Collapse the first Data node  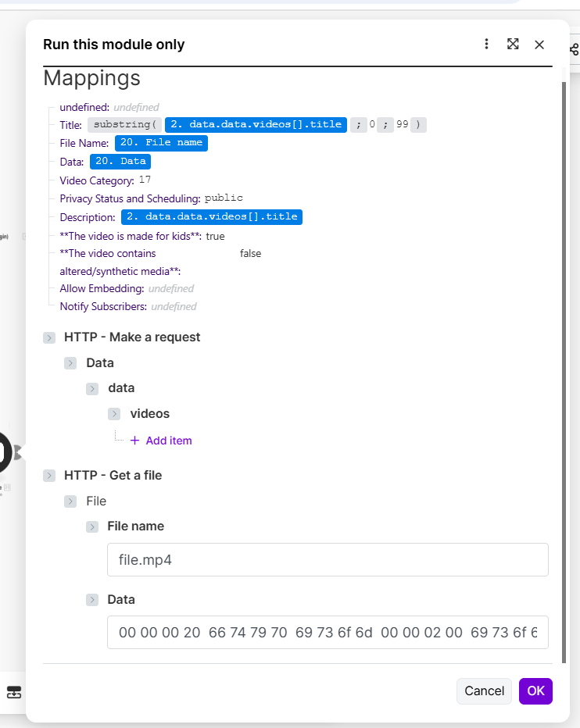point(71,363)
